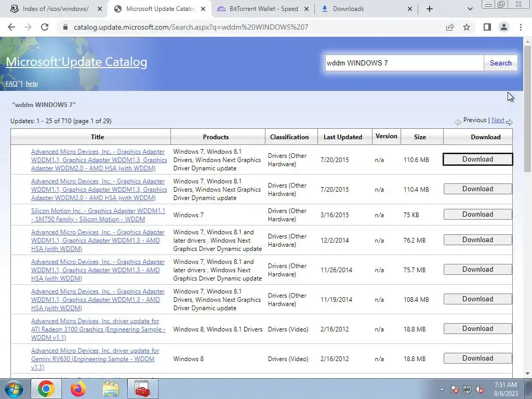532x399 pixels.
Task: Sort by Products column header
Action: coord(216,137)
